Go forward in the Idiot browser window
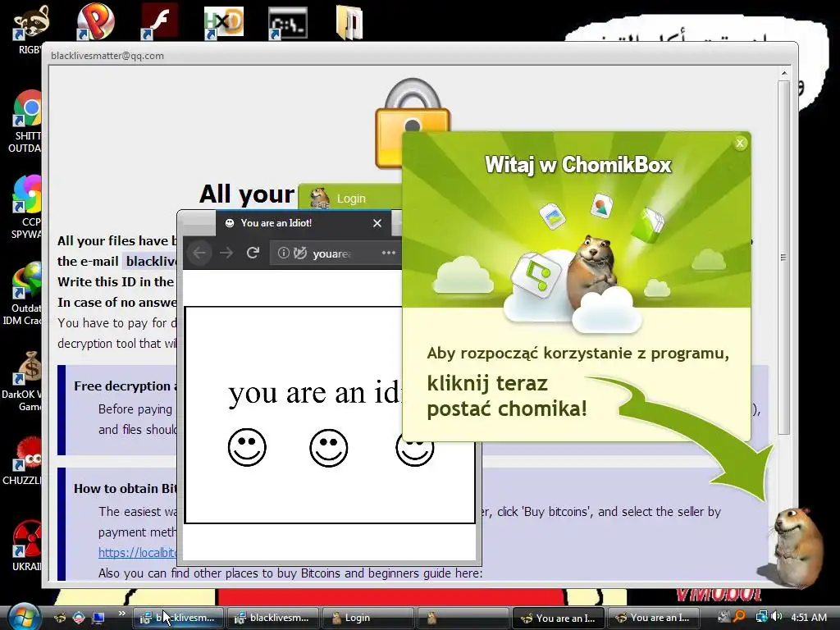The width and height of the screenshot is (840, 630). (x=226, y=253)
